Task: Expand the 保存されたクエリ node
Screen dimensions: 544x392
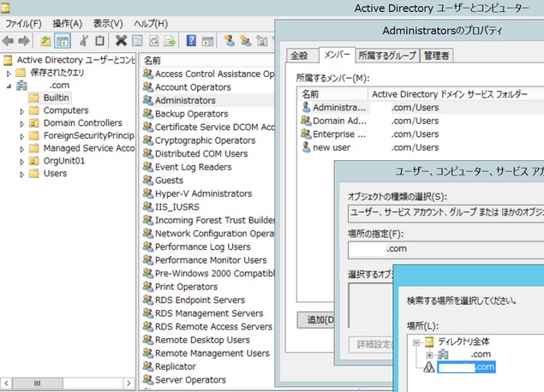Action: point(9,73)
